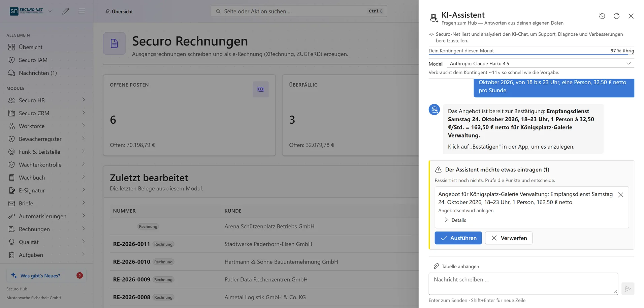This screenshot has width=644, height=308.
Task: Open invoice RE-2026-0009 row
Action: tap(264, 279)
